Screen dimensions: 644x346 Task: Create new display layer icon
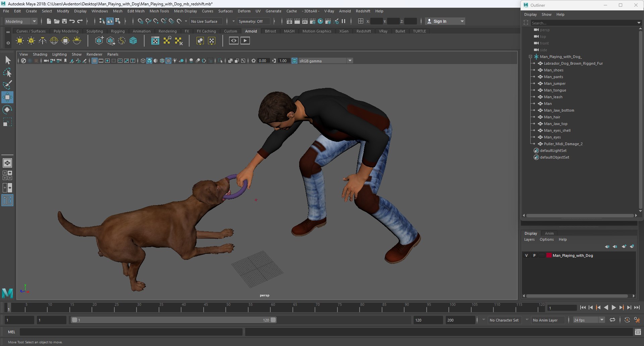[x=624, y=246]
